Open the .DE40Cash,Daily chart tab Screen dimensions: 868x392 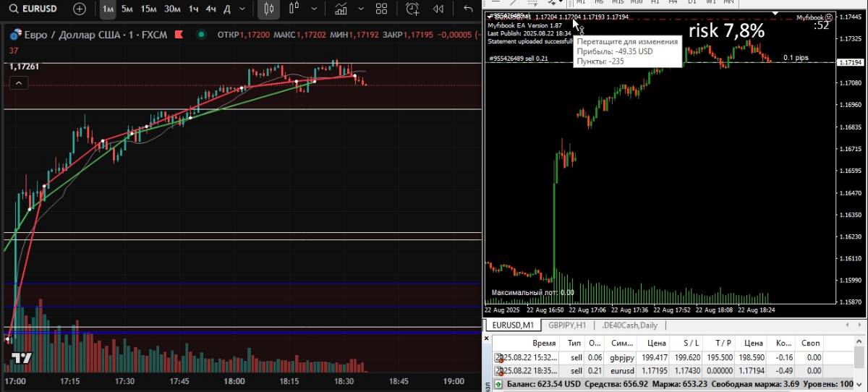click(x=629, y=325)
